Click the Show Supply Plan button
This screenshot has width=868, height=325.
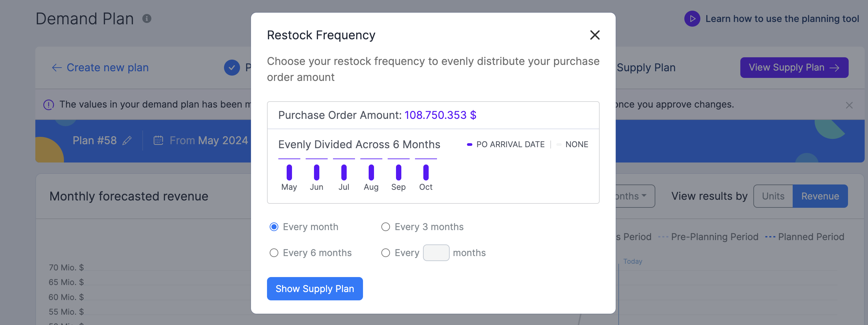tap(315, 289)
